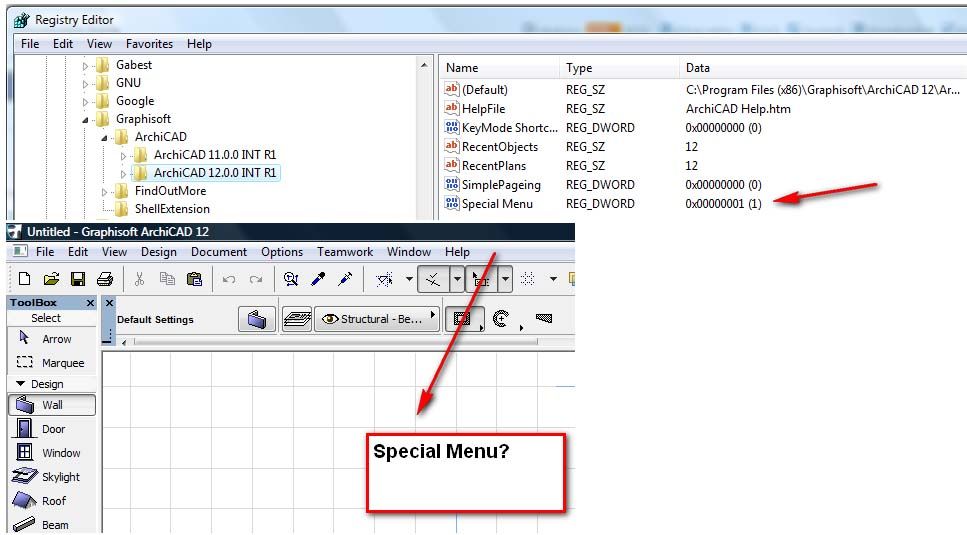Open the ArchiCAD Options menu
The height and width of the screenshot is (535, 967).
[282, 251]
